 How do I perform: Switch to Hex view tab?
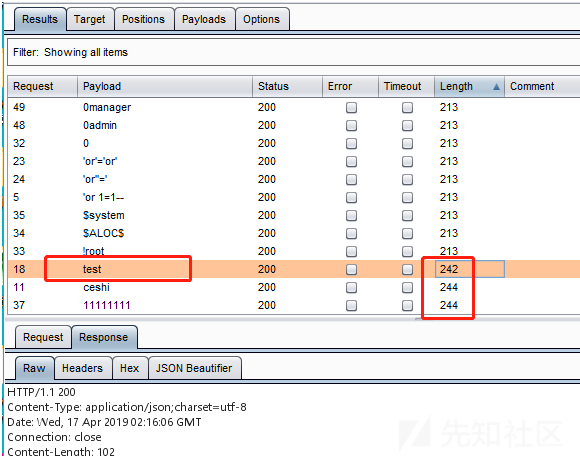tap(129, 368)
